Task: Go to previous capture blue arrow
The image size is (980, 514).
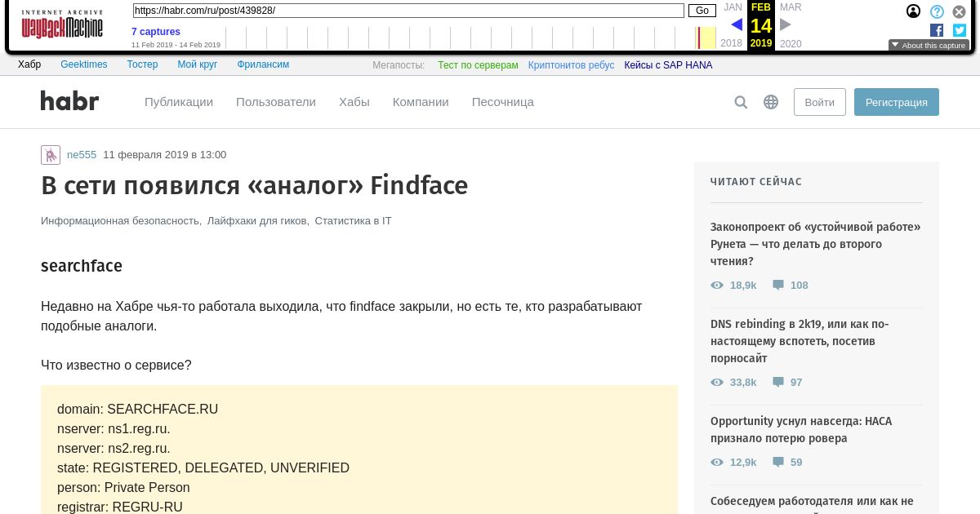Action: pyautogui.click(x=737, y=24)
